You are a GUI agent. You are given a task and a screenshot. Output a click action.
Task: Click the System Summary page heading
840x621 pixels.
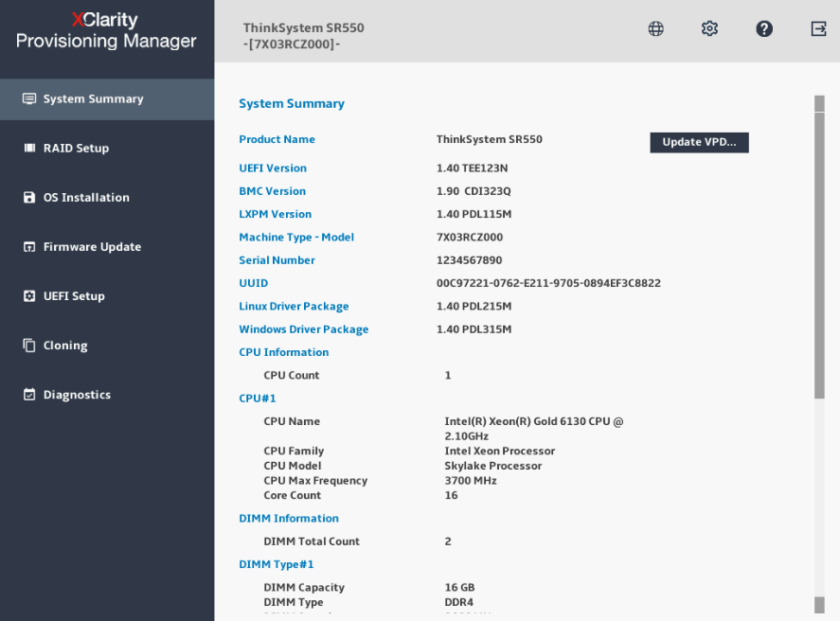292,104
